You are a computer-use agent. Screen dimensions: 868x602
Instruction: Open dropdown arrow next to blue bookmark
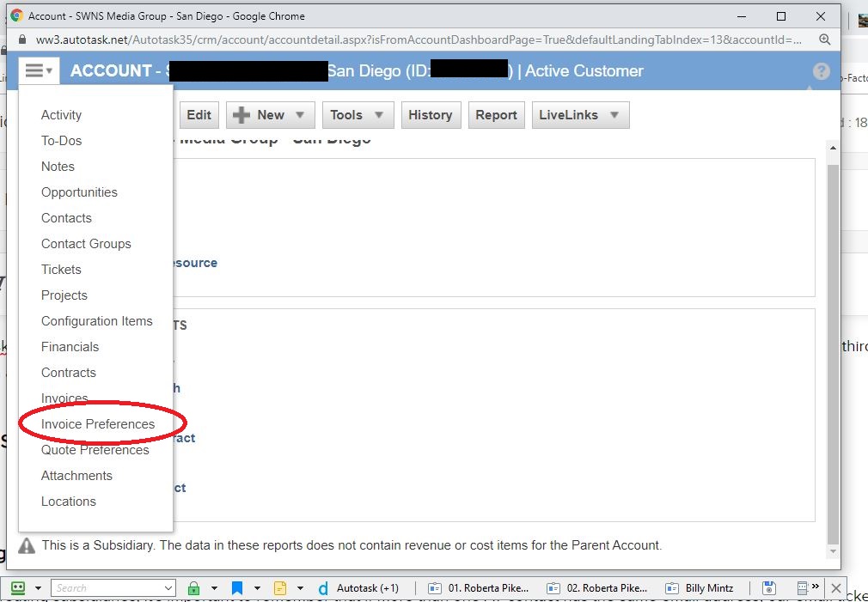[258, 588]
